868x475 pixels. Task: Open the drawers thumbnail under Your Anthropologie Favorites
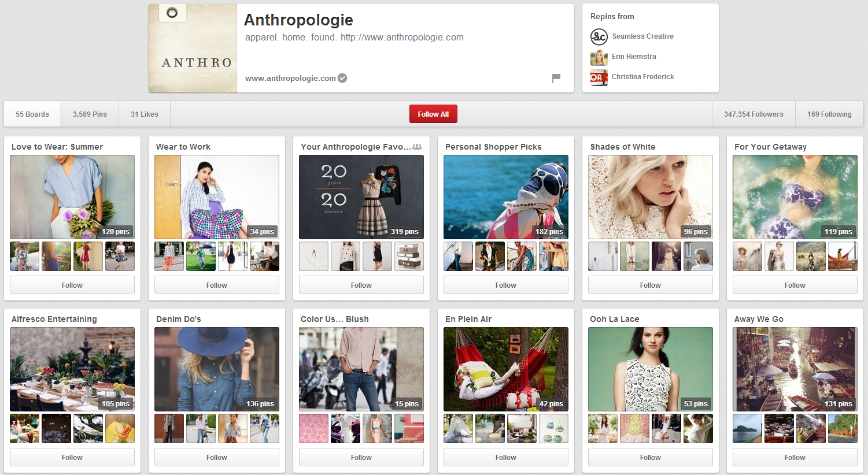coord(409,256)
